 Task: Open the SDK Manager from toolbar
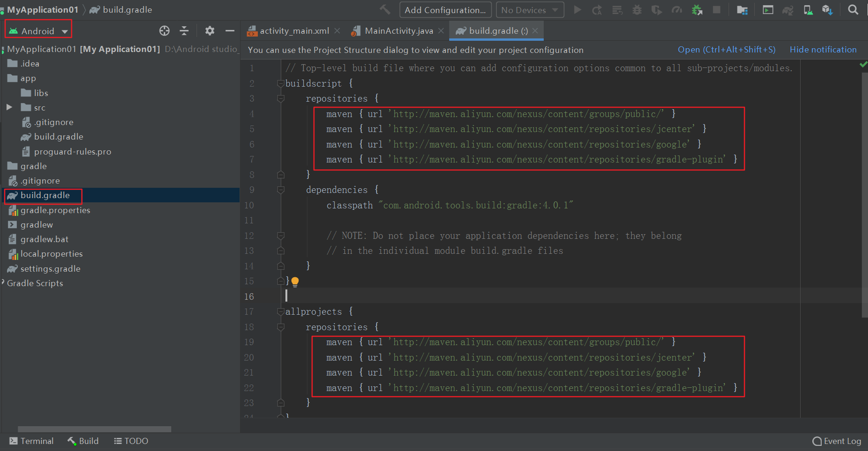pyautogui.click(x=827, y=10)
